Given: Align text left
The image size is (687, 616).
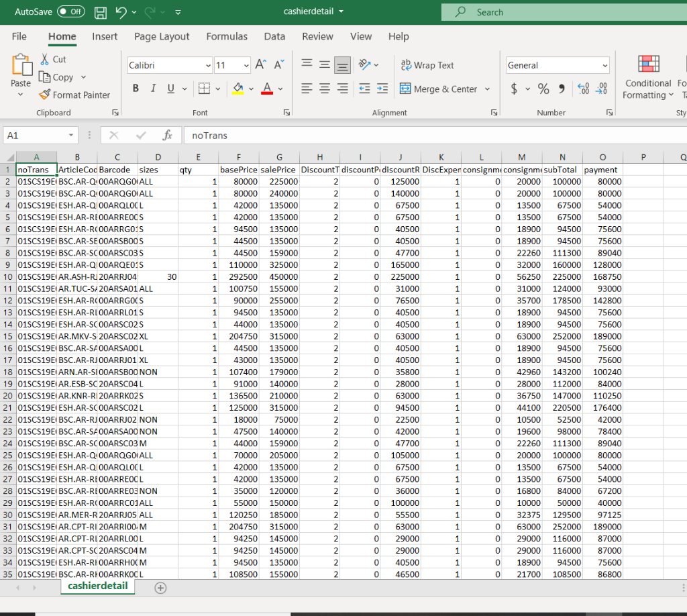Looking at the screenshot, I should pos(307,89).
